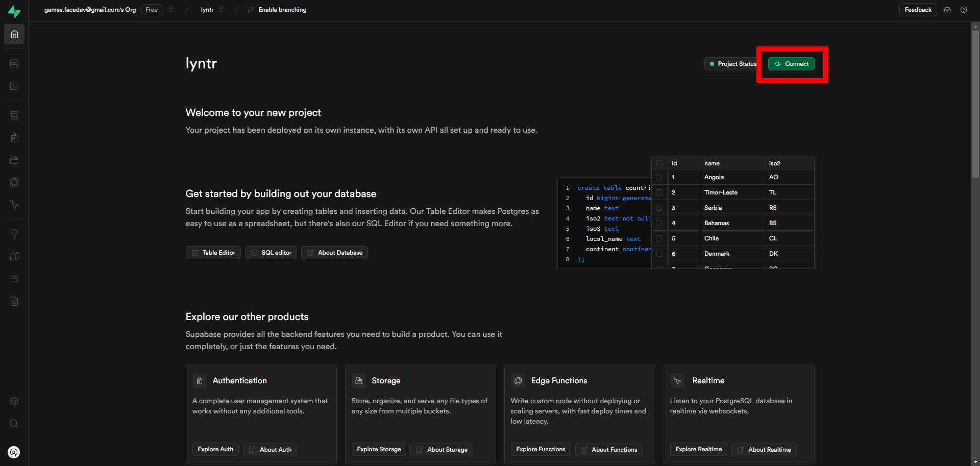Open the About Database link

334,253
